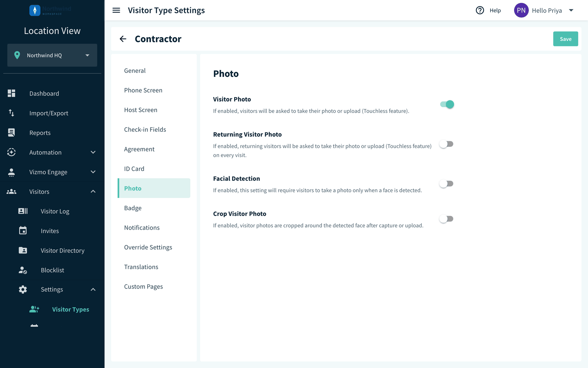
Task: Open the Notifications tab
Action: (154, 228)
